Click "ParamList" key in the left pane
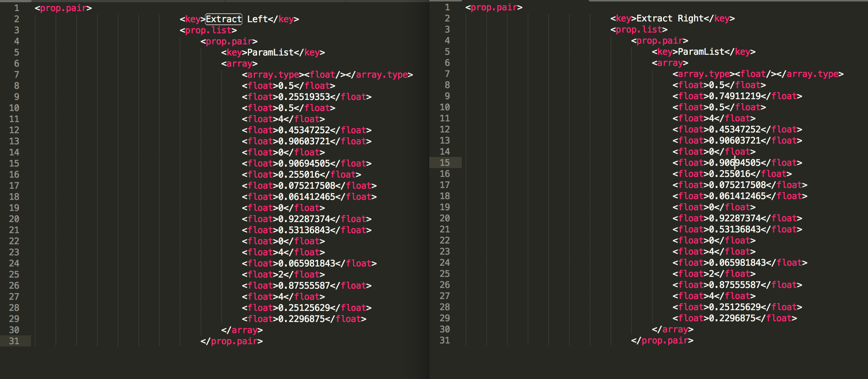Image resolution: width=868 pixels, height=379 pixels. [270, 52]
